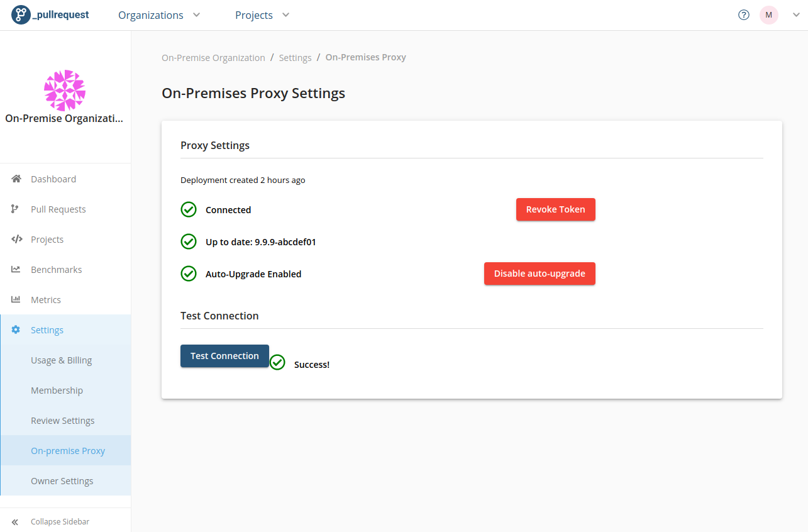Click the user avatar M
The image size is (808, 532).
[769, 15]
